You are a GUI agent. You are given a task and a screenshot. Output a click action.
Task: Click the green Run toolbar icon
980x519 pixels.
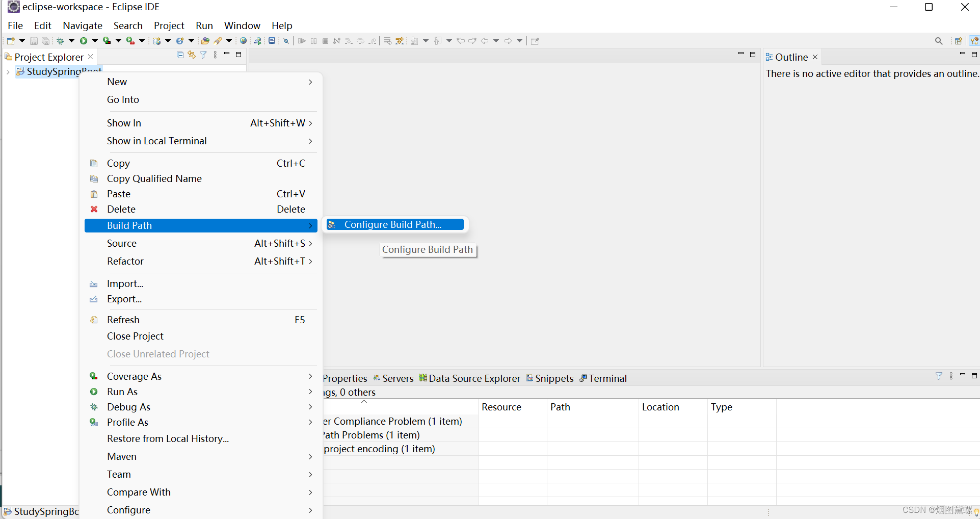pos(84,41)
